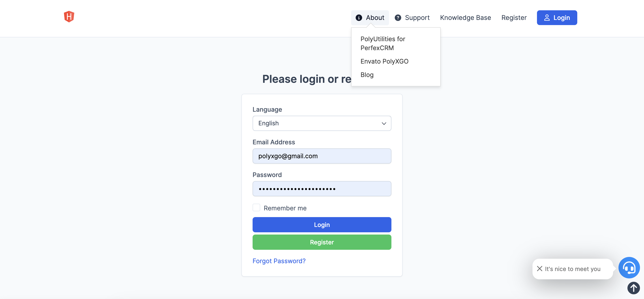
Task: Open Blog from the About menu
Action: click(367, 75)
